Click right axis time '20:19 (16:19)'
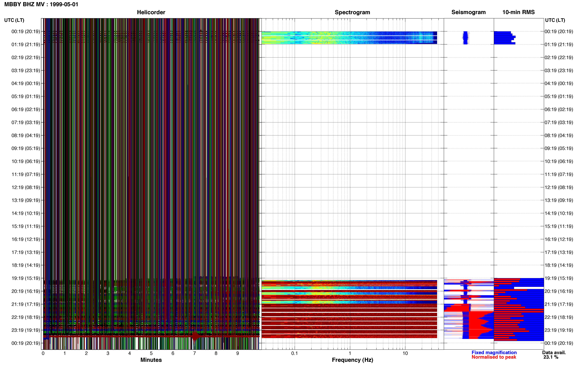Screen dimensions: 588x368 [559, 291]
